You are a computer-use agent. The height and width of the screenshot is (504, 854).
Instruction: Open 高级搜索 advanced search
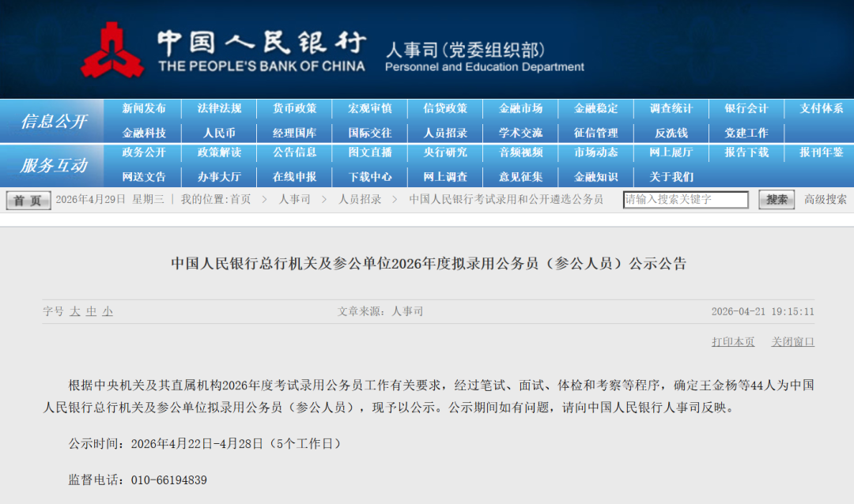[x=825, y=199]
